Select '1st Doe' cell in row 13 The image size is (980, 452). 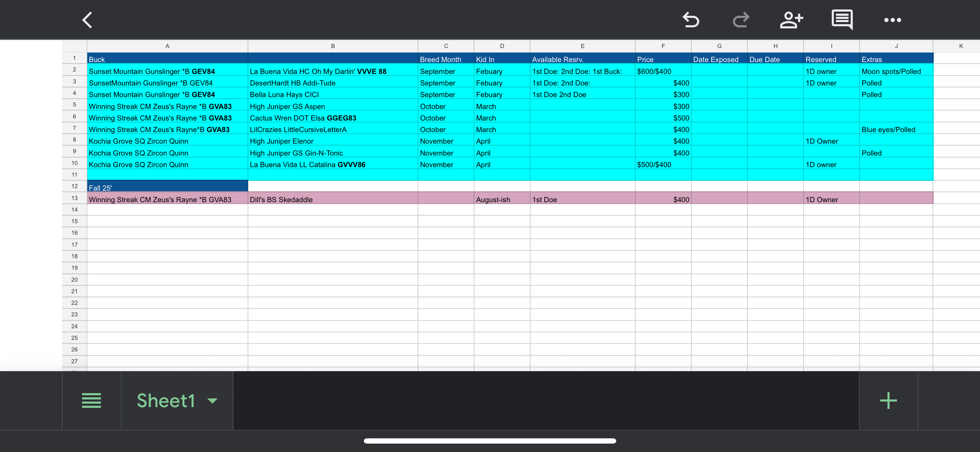click(583, 198)
